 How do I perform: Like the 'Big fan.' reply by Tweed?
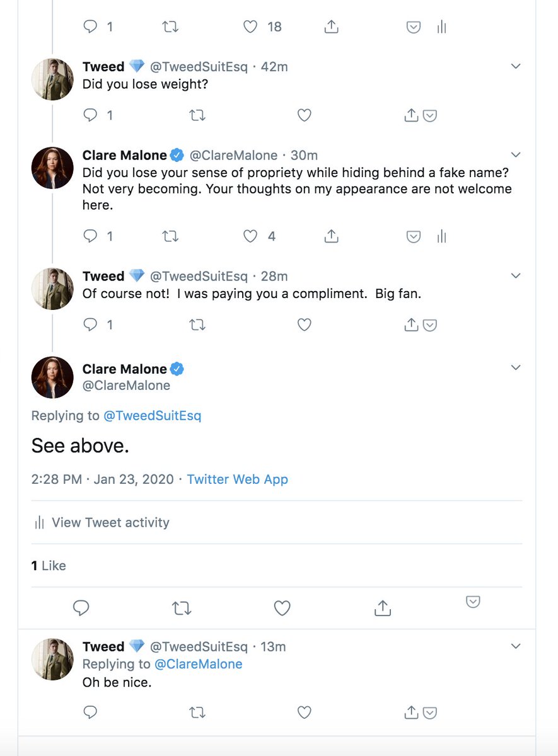click(x=305, y=325)
